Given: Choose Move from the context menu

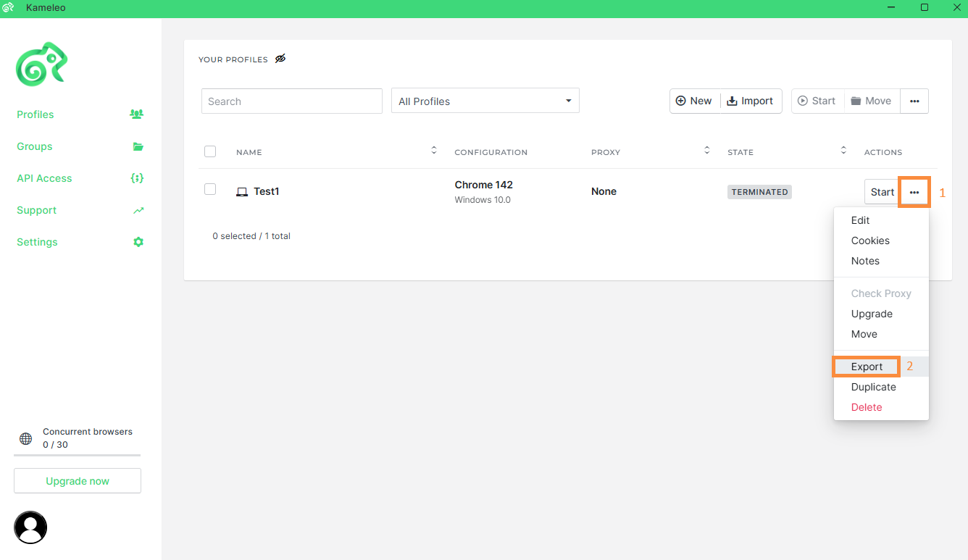Looking at the screenshot, I should (x=881, y=334).
